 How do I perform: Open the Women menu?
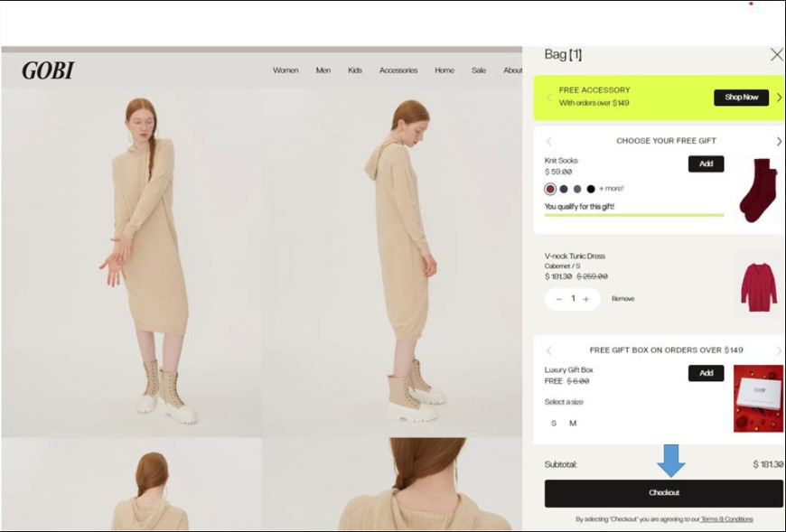point(285,70)
